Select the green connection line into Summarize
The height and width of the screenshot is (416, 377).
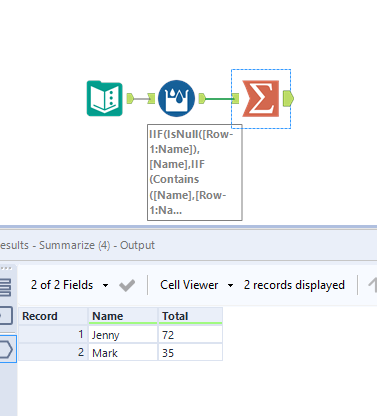coord(219,99)
